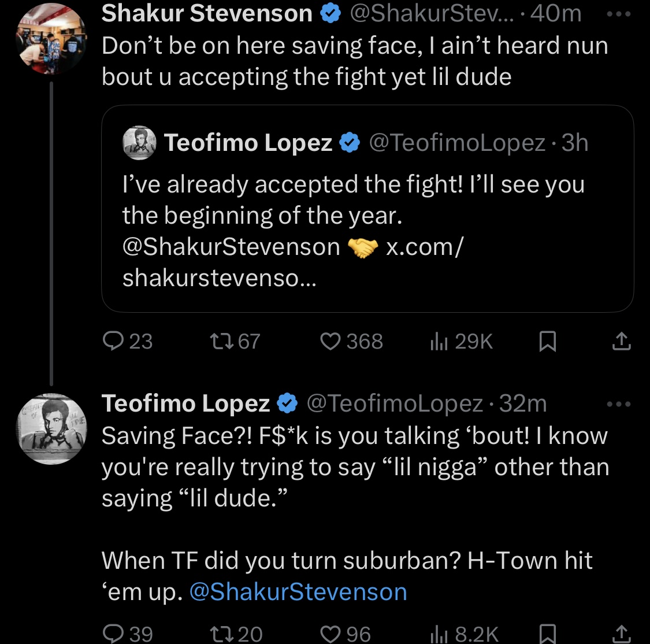Share Shakur Stevenson's tweet
Image resolution: width=650 pixels, height=644 pixels.
click(x=621, y=342)
